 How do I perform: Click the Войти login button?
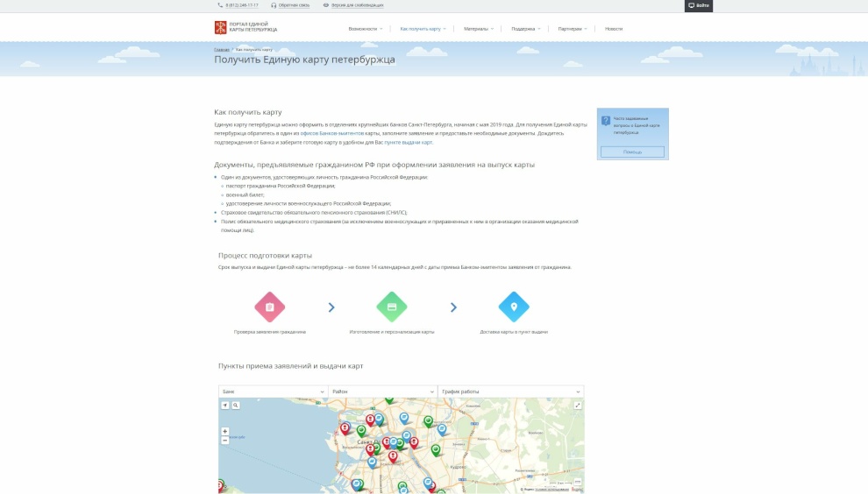699,5
